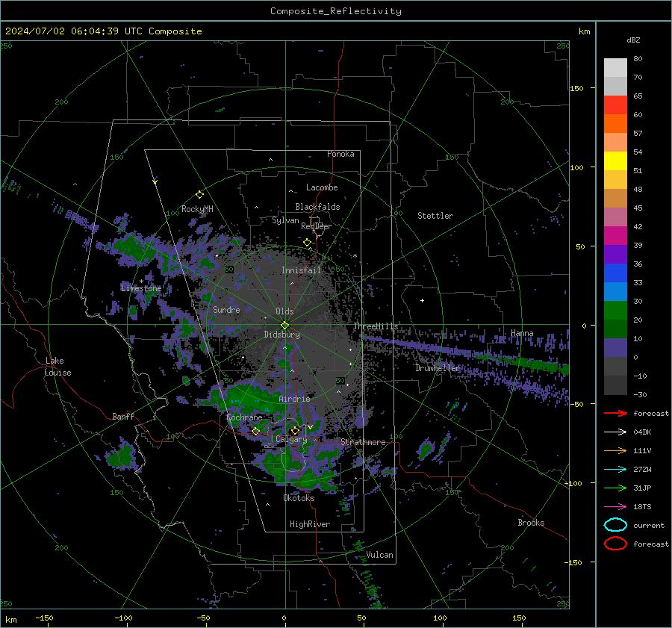Click the Lacombe city label

[322, 187]
